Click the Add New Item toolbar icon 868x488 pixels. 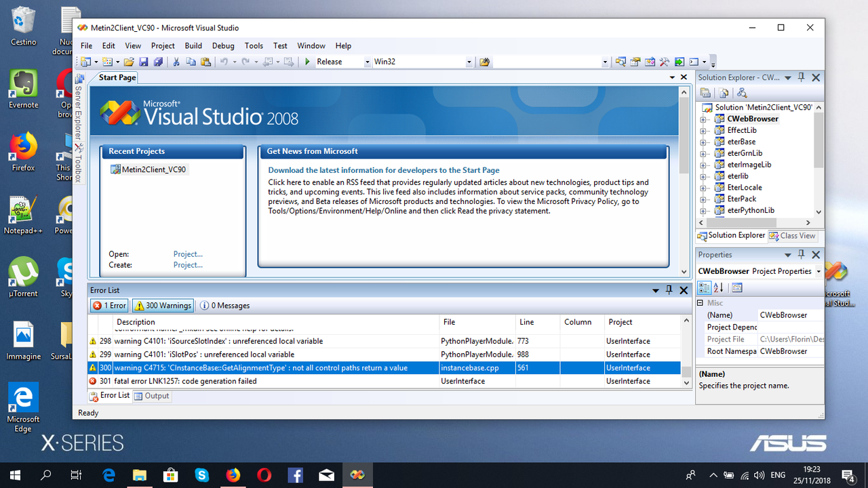[x=106, y=62]
